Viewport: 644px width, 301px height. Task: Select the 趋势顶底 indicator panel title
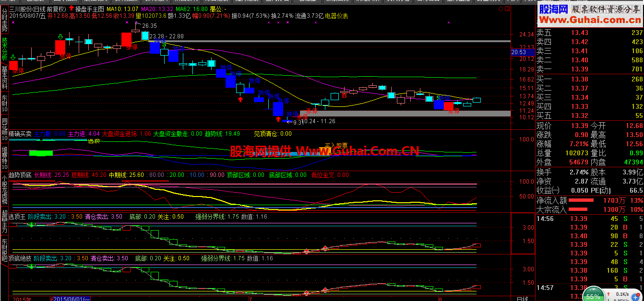[x=21, y=175]
